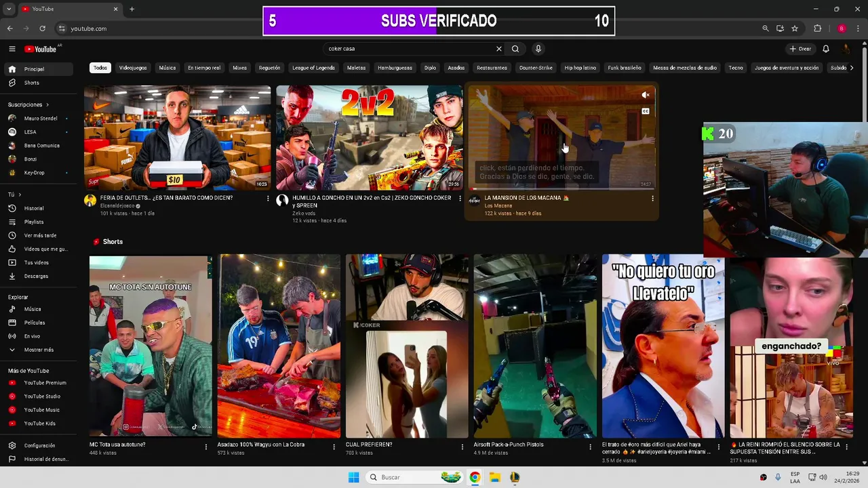Click the Windows Start button
The image size is (868, 488).
[353, 477]
